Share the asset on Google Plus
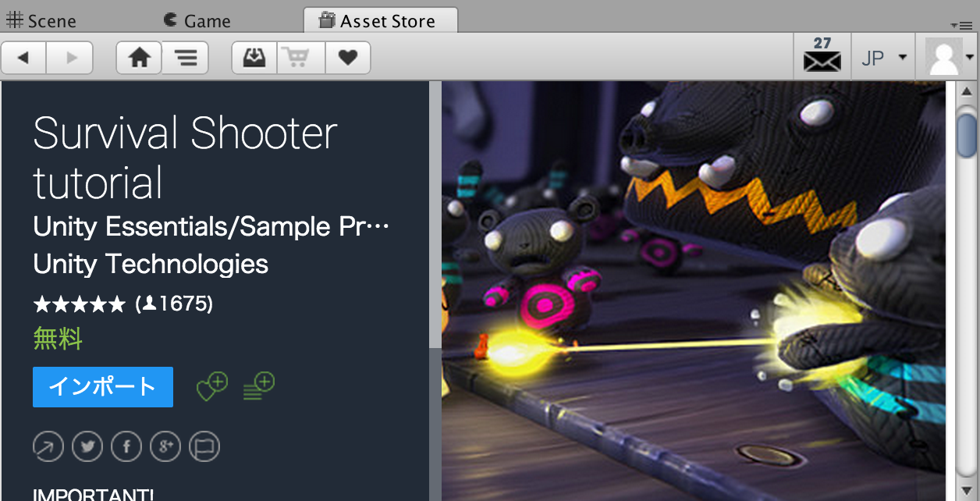The image size is (980, 501). (165, 446)
